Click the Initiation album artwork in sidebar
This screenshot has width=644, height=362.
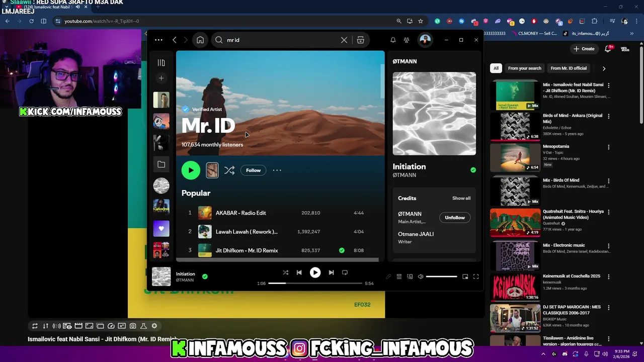click(434, 114)
